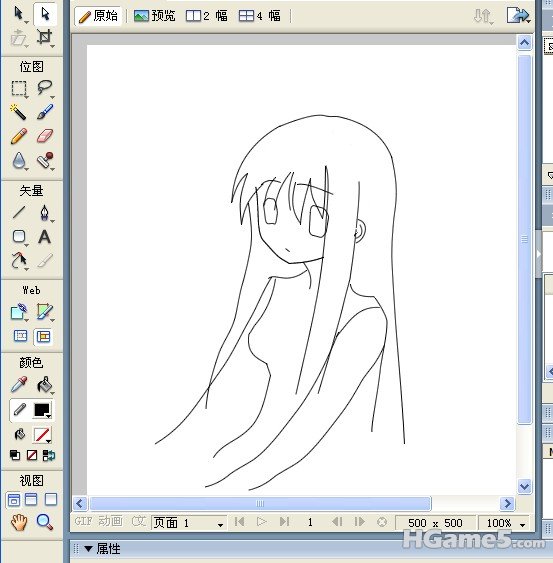Switch to the 2 幅 view tab
This screenshot has height=563, width=553.
pos(207,16)
